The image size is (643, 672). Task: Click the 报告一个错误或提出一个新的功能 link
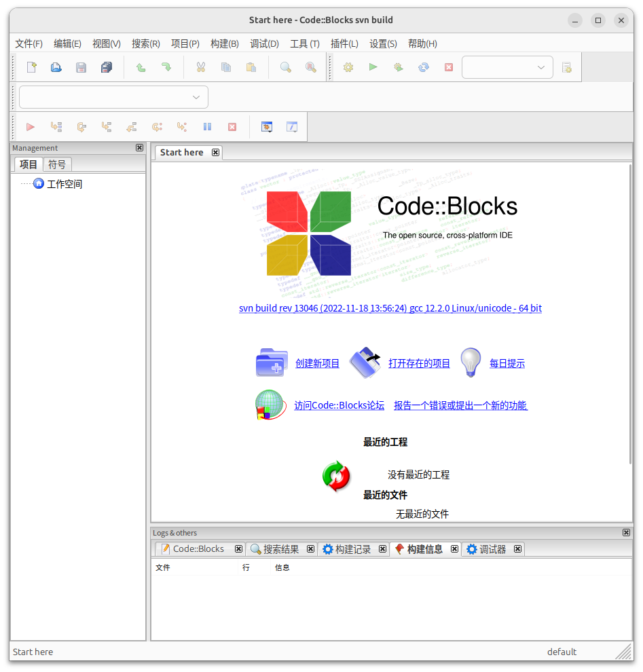point(461,405)
